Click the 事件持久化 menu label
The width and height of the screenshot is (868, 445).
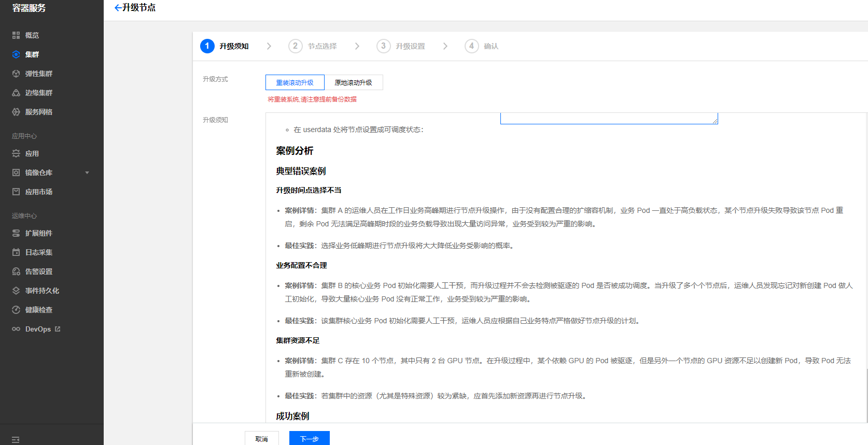click(x=43, y=291)
